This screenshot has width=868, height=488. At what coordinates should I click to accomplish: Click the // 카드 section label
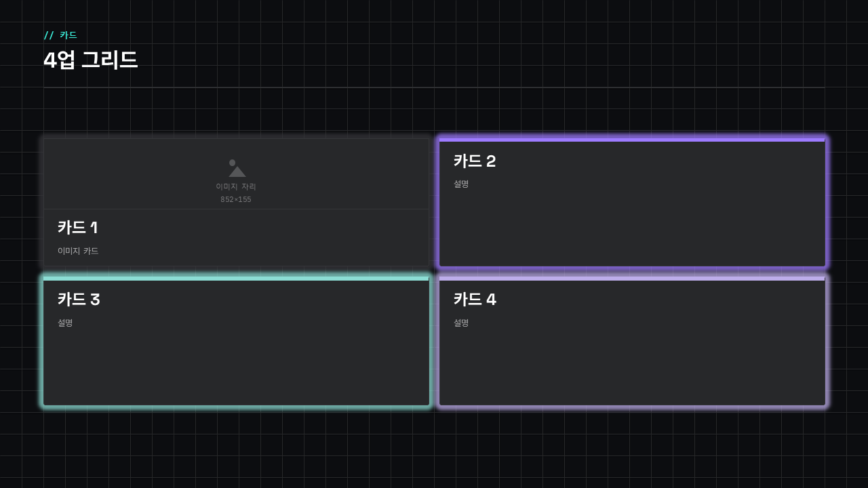(60, 35)
